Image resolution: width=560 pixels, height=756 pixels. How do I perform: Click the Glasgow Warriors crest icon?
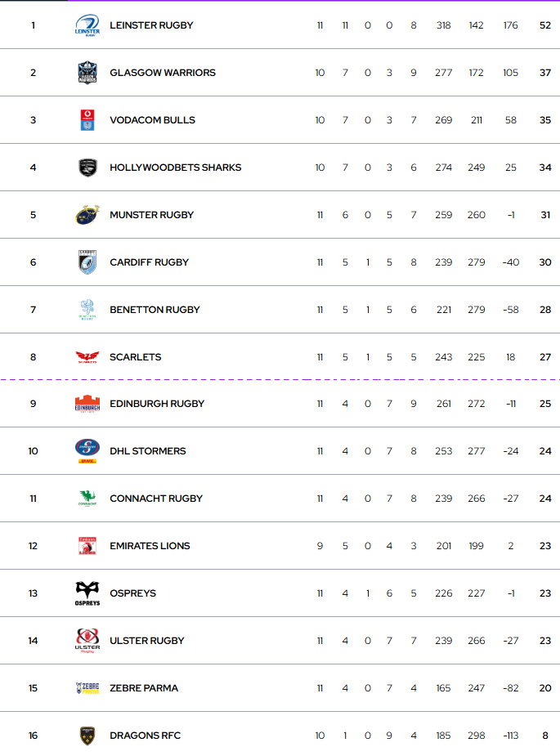pos(87,73)
